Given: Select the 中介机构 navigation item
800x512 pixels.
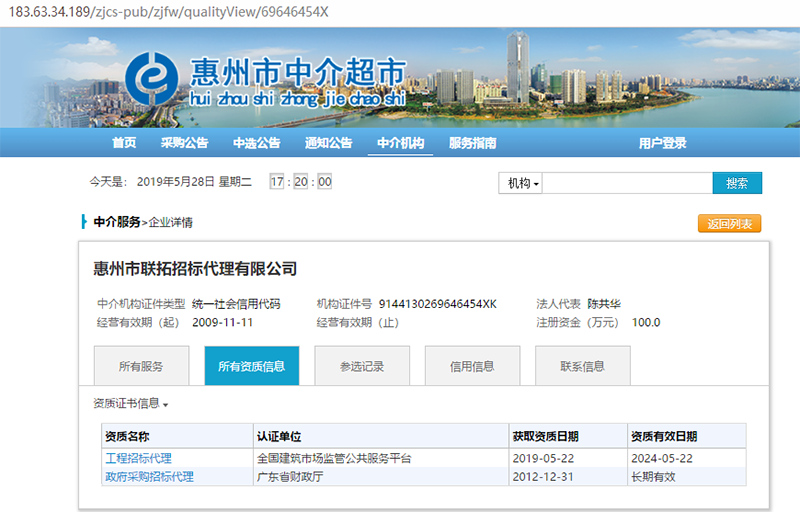Looking at the screenshot, I should 400,143.
